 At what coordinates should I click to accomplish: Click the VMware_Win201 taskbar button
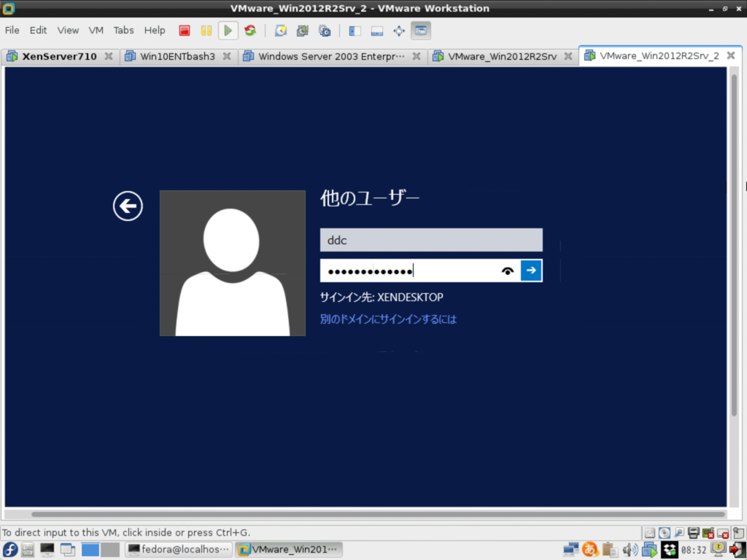[289, 550]
